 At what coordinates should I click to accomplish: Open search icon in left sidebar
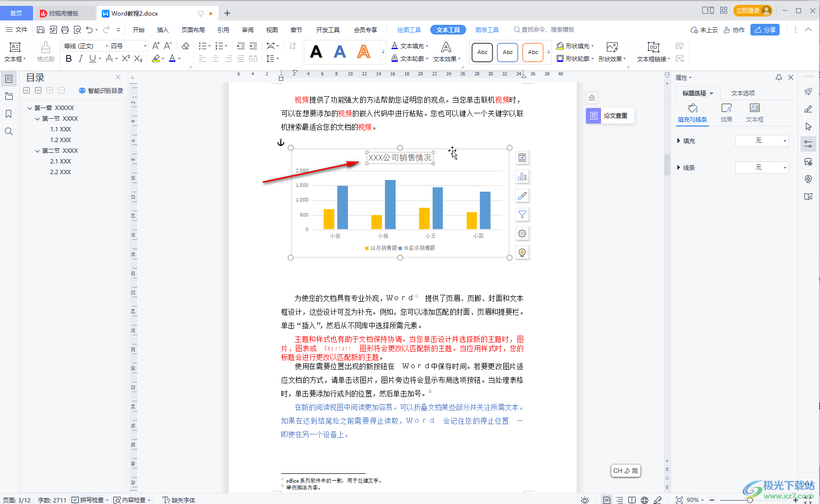[x=9, y=131]
